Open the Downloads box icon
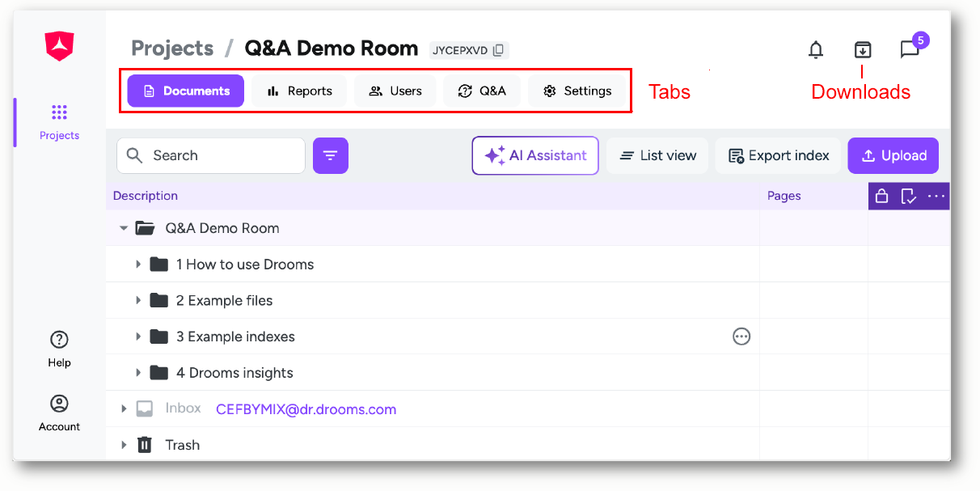This screenshot has height=491, width=980. [x=863, y=50]
